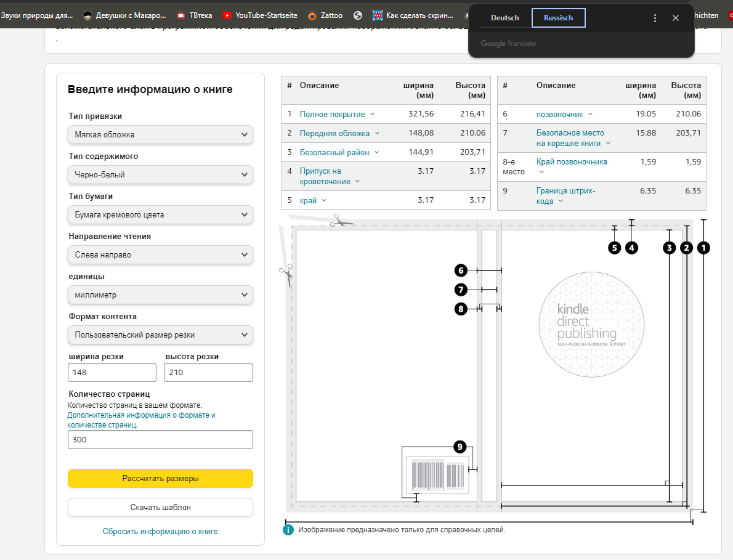Viewport: 733px width, 560px height.
Task: Click the number 9 barcode marker in diagram
Action: [459, 446]
